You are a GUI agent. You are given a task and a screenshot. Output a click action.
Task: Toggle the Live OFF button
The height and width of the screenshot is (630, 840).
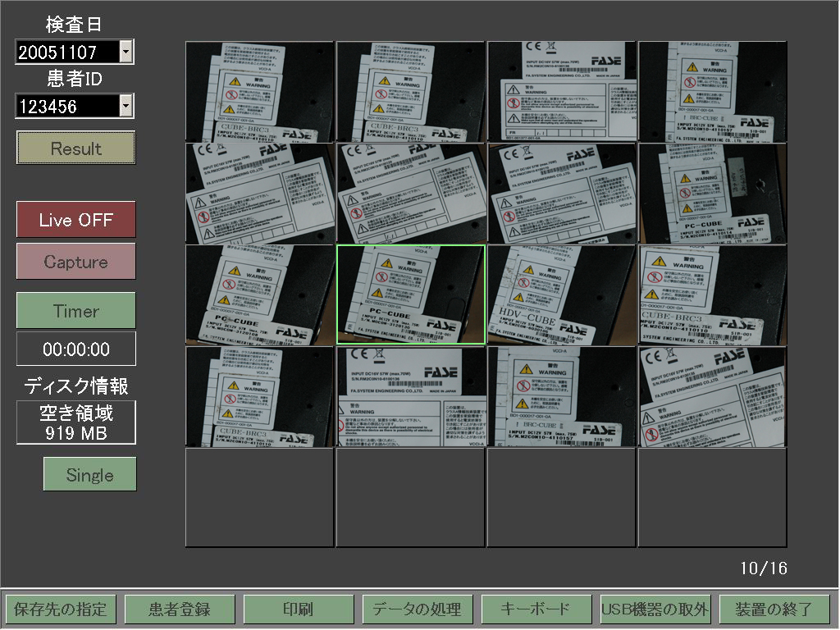coord(75,219)
